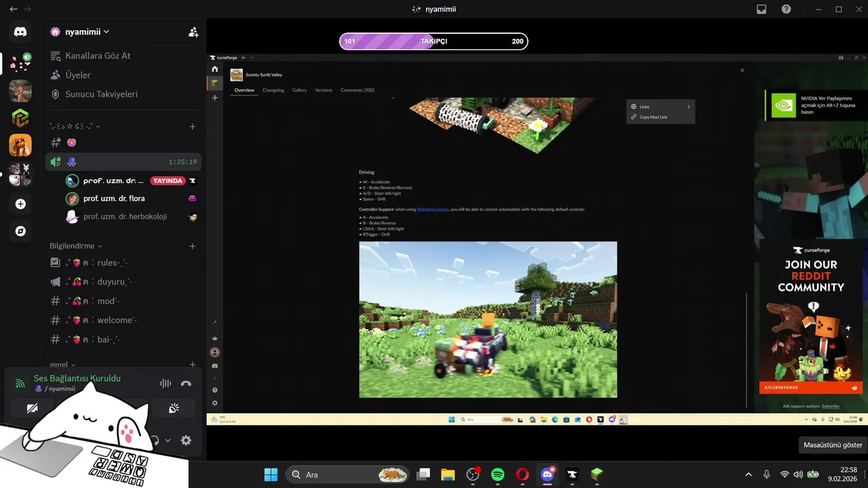This screenshot has height=488, width=868.
Task: Click the Takipçi follower goal progress bar
Action: click(433, 41)
